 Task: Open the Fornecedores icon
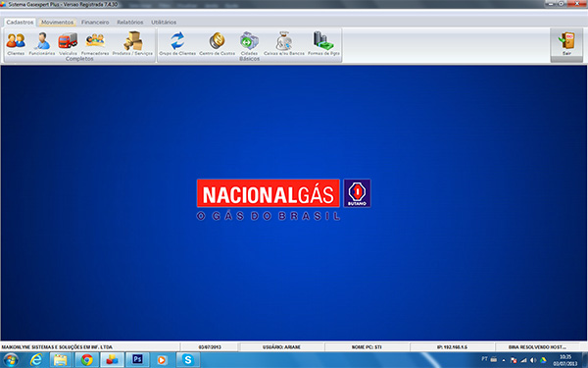click(x=95, y=43)
